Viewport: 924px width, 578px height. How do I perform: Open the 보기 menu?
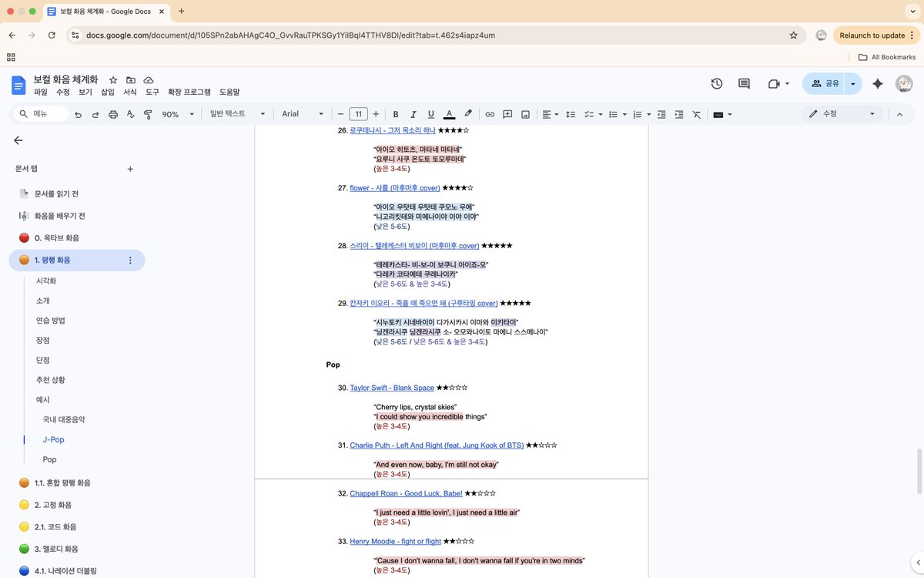coord(85,92)
